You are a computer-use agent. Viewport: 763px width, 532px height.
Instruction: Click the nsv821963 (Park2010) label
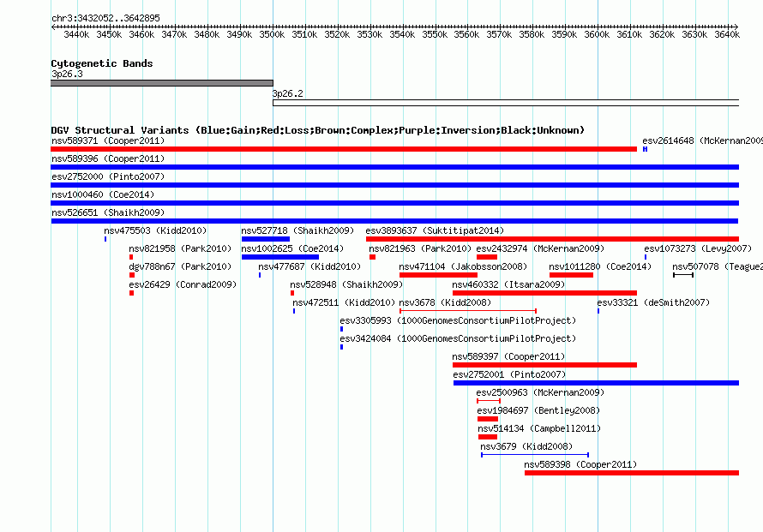(420, 248)
